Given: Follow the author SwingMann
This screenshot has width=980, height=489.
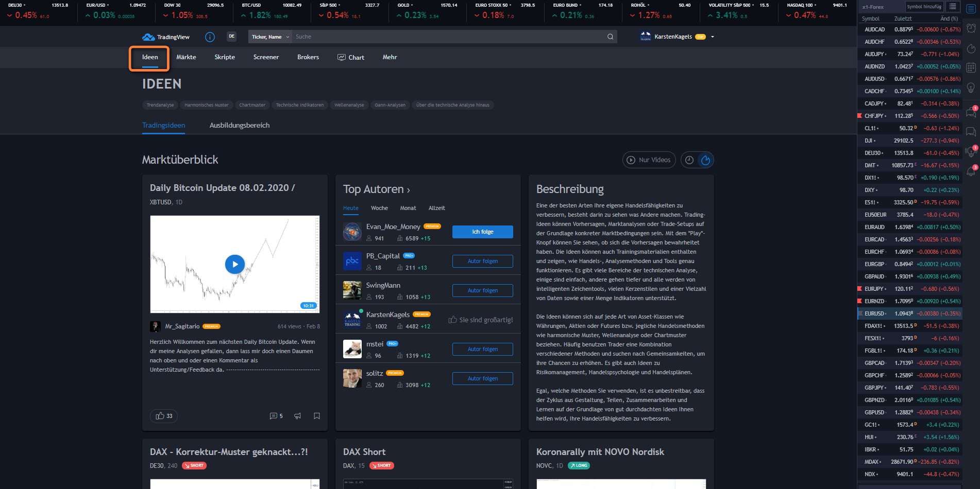Looking at the screenshot, I should coord(482,290).
